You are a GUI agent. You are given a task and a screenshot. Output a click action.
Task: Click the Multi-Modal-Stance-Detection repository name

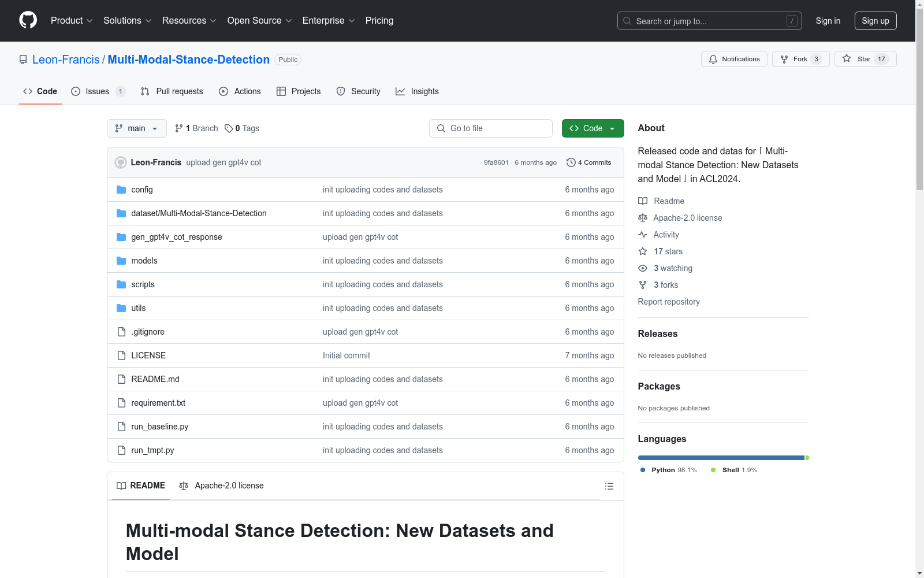click(x=188, y=60)
